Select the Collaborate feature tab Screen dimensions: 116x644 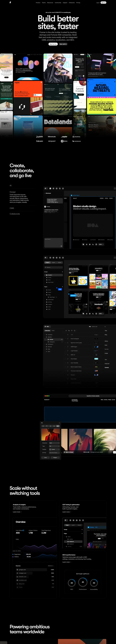coord(15,214)
